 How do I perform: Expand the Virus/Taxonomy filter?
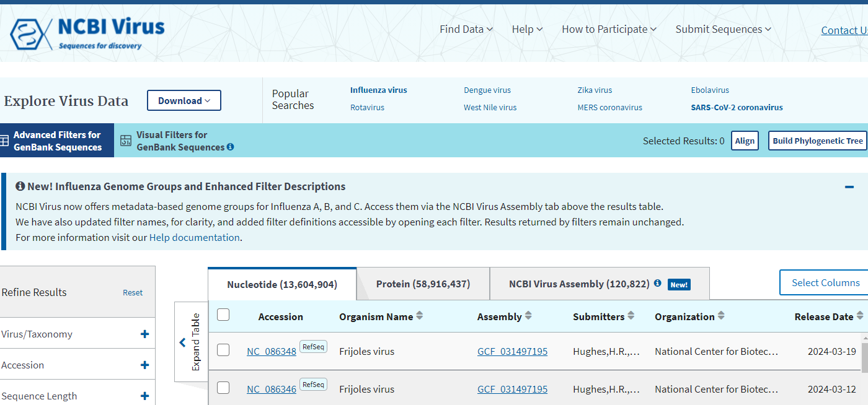point(144,334)
